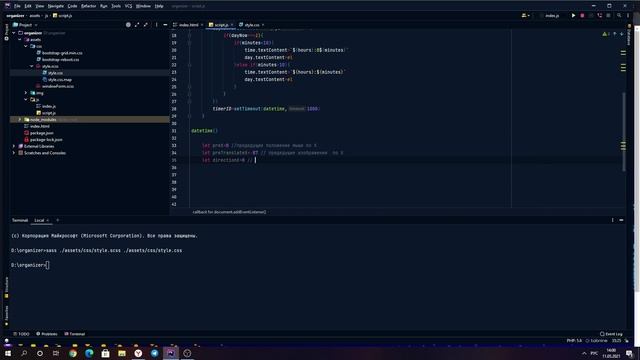The height and width of the screenshot is (360, 640).
Task: Open Terminal panel options menu
Action: click(x=612, y=220)
